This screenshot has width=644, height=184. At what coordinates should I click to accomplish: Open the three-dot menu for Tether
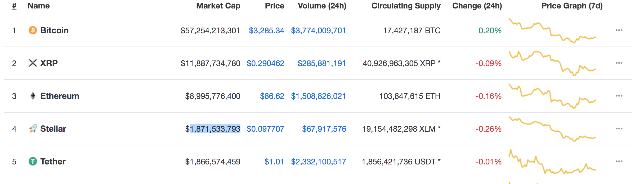click(619, 161)
